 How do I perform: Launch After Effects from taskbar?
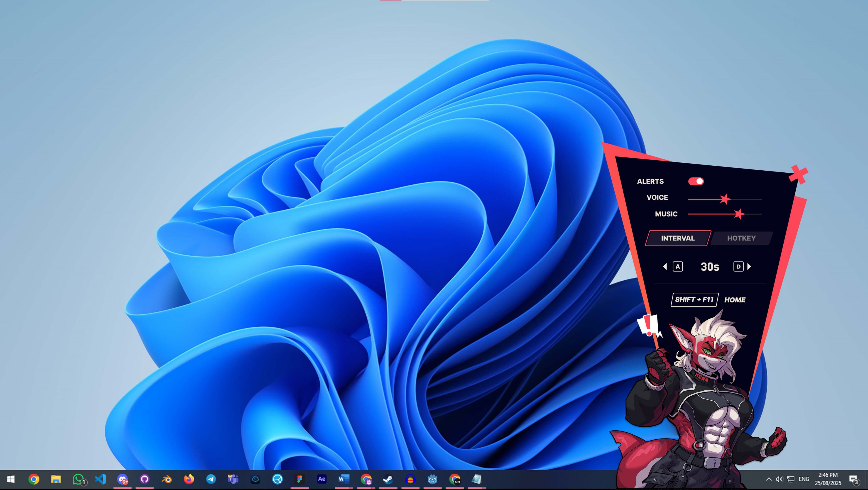321,479
